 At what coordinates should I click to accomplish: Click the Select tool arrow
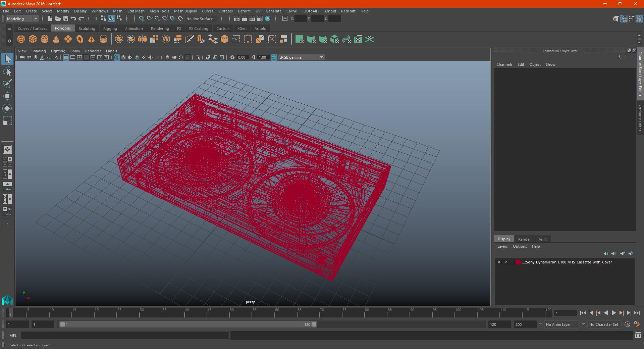tap(7, 59)
